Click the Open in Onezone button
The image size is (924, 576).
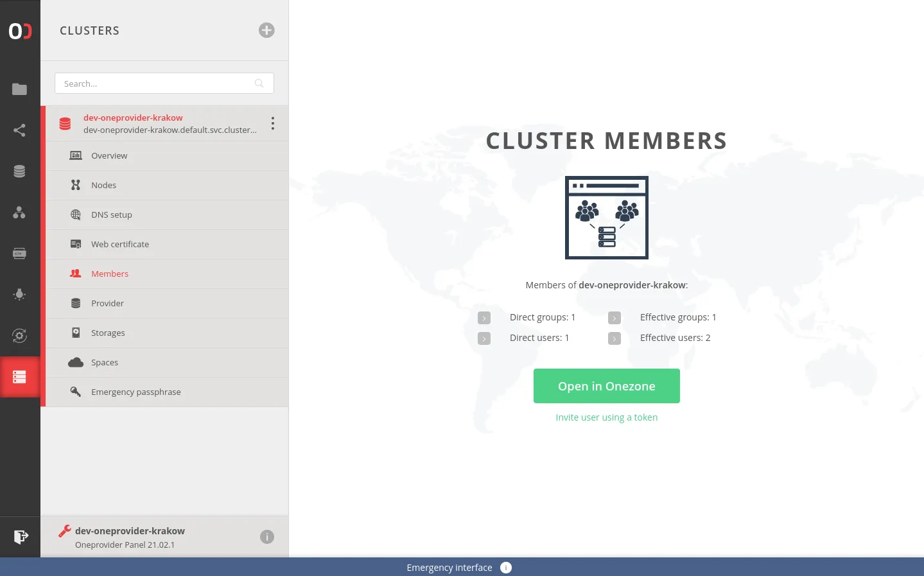606,385
